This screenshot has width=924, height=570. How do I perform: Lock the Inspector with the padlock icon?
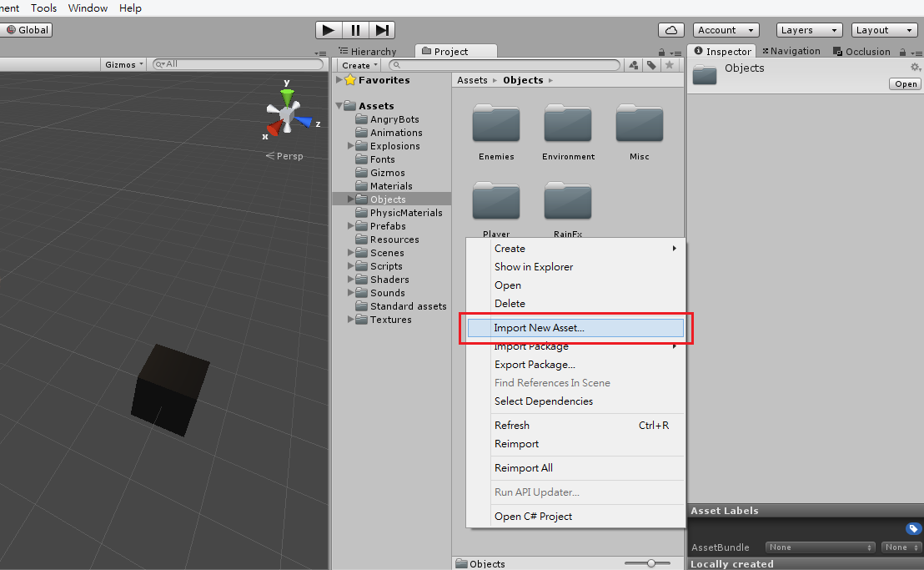[x=903, y=51]
